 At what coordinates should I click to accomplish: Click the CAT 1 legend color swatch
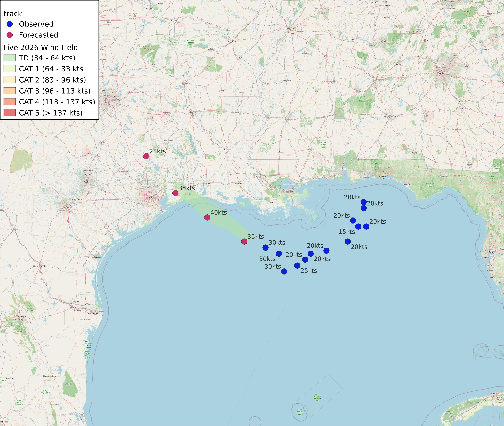pos(10,69)
